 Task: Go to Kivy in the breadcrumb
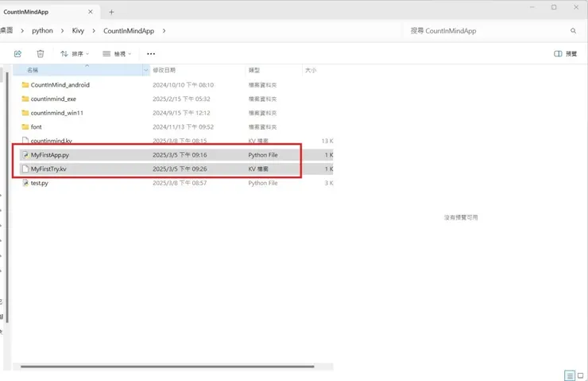[x=78, y=31]
